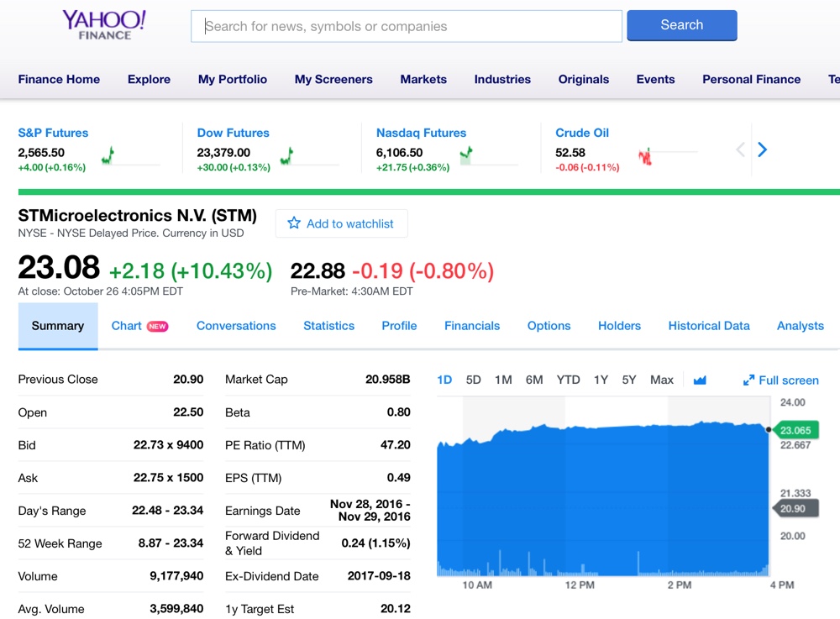
Task: Switch to the Profile tab
Action: 399,326
